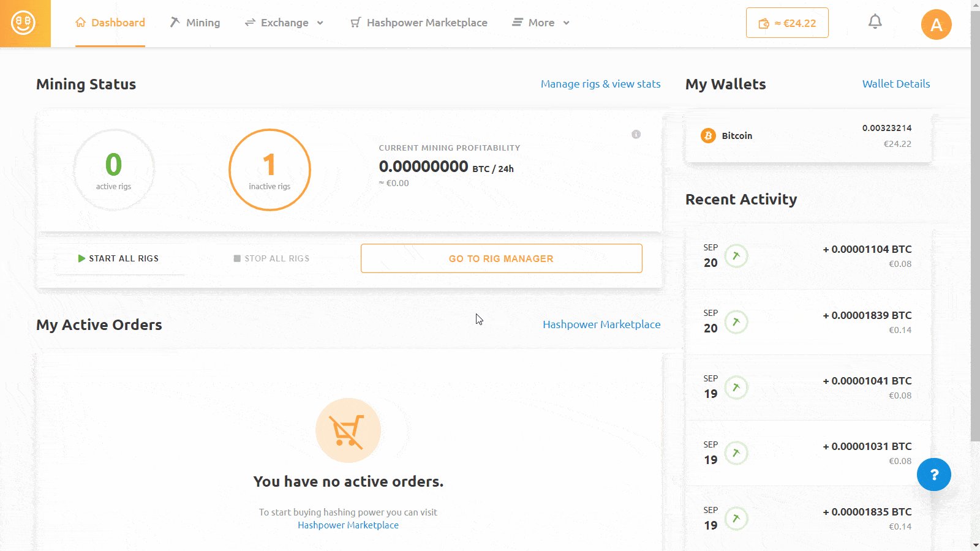Image resolution: width=980 pixels, height=551 pixels.
Task: Click the wallet balance icon showing €24.22
Action: 763,22
